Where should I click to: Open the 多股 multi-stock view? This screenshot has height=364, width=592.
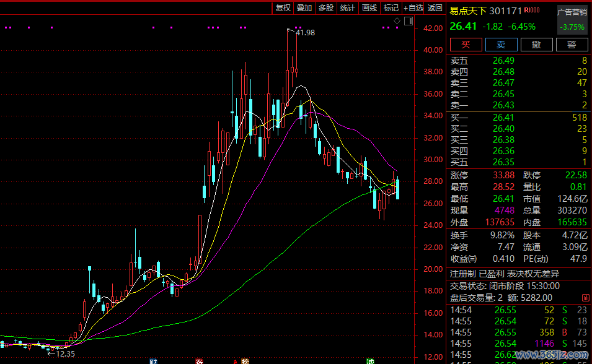tap(326, 8)
